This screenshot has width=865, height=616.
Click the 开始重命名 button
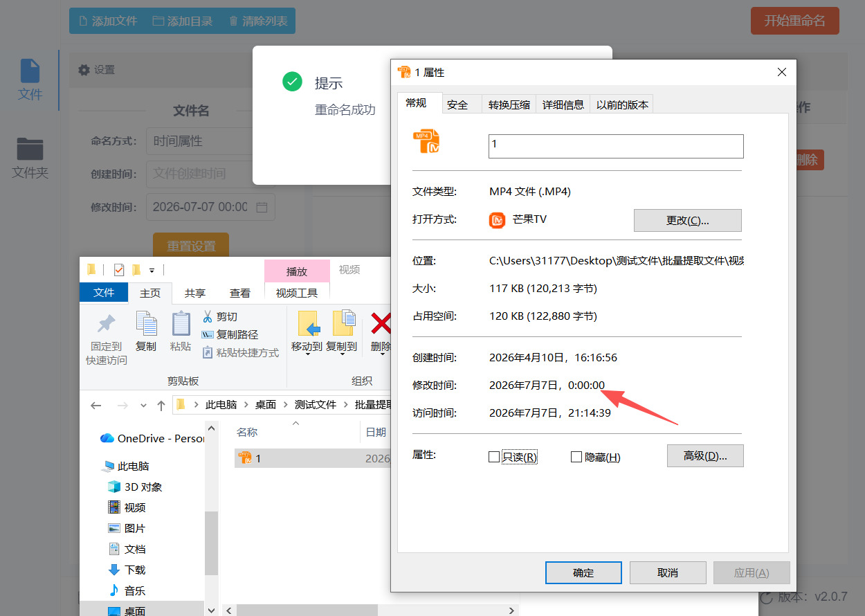[x=794, y=21]
